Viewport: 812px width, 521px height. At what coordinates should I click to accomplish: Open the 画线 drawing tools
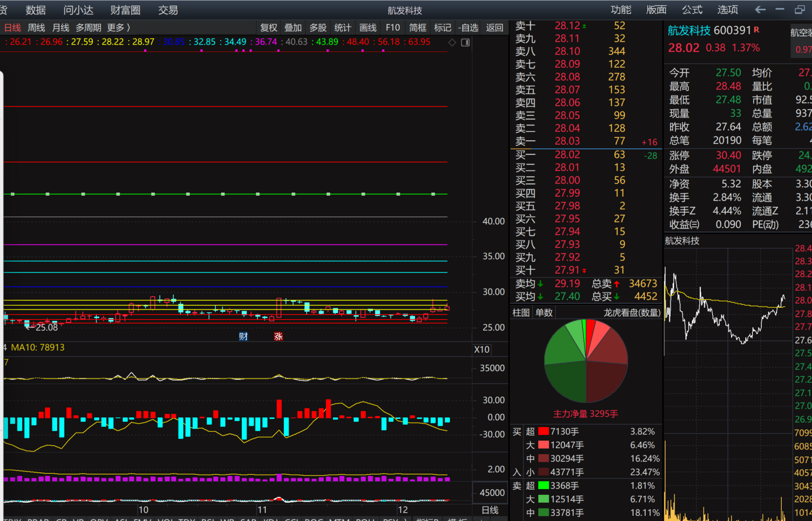pos(368,27)
